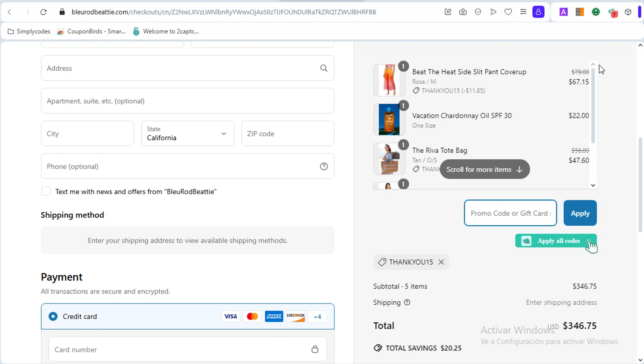This screenshot has width=644, height=364.
Task: Open the Simplycodes bookmarks folder
Action: coord(29,31)
